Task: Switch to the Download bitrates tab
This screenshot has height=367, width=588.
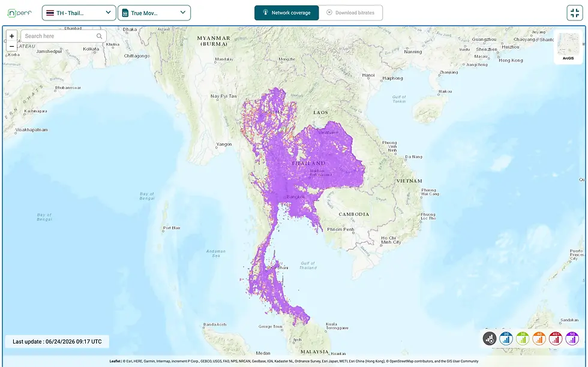Action: [x=350, y=13]
